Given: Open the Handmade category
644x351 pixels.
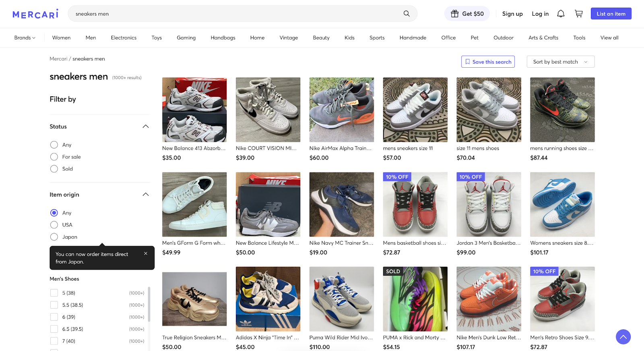Looking at the screenshot, I should 413,38.
